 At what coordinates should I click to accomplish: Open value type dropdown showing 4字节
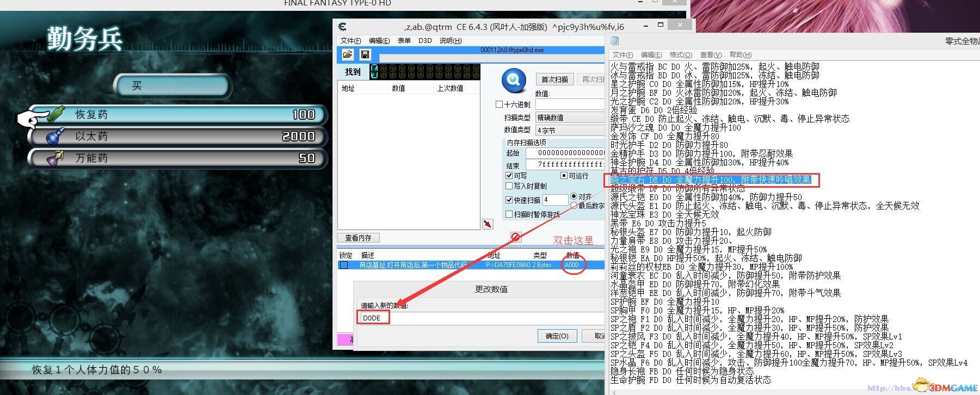[x=570, y=130]
